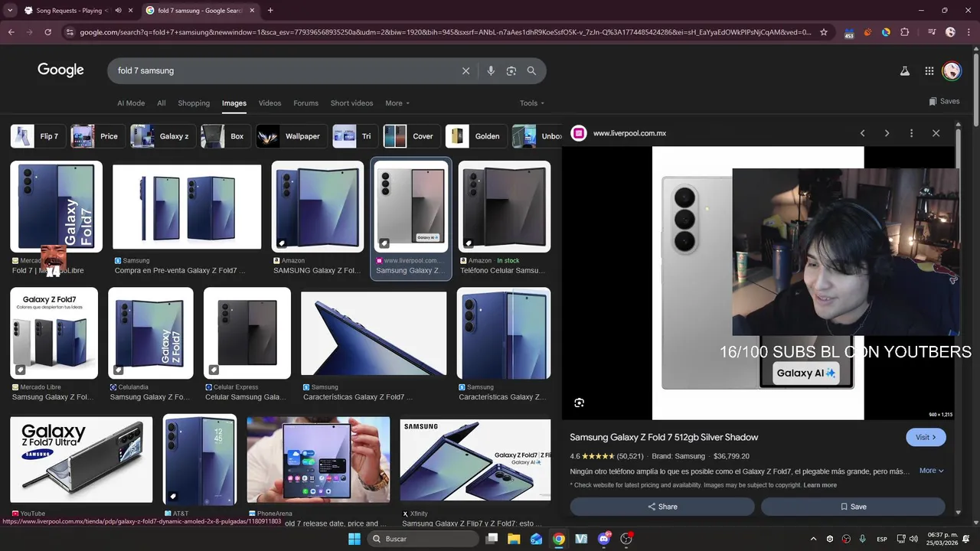Save the selected image
The width and height of the screenshot is (980, 551).
tap(853, 507)
